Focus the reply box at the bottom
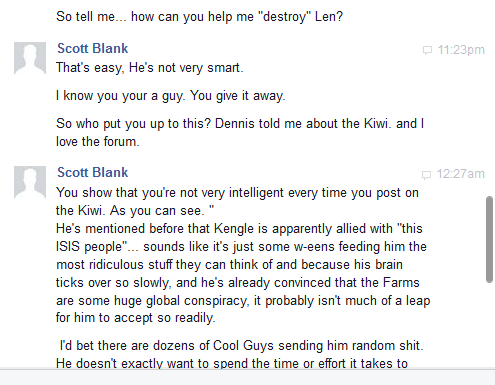The height and width of the screenshot is (385, 495). click(x=247, y=377)
